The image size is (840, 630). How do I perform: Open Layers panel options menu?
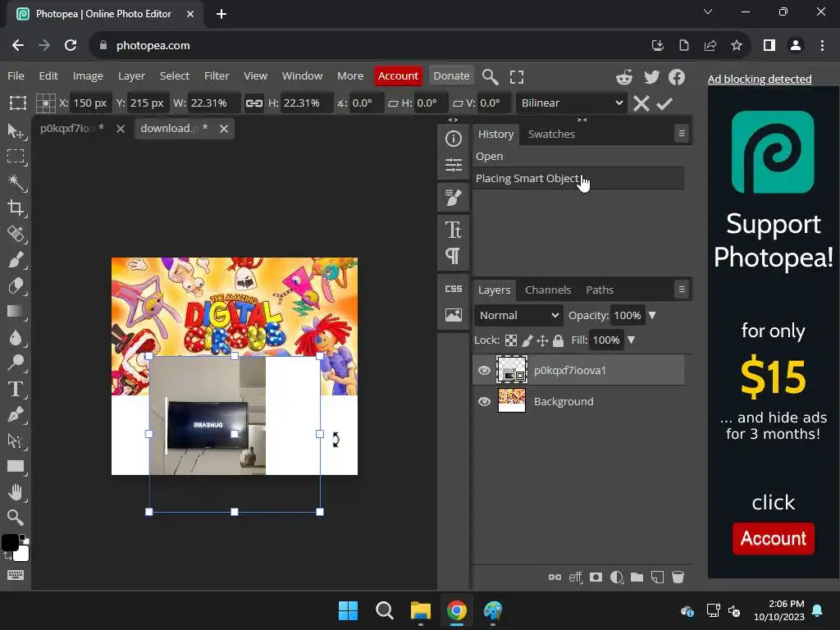682,290
